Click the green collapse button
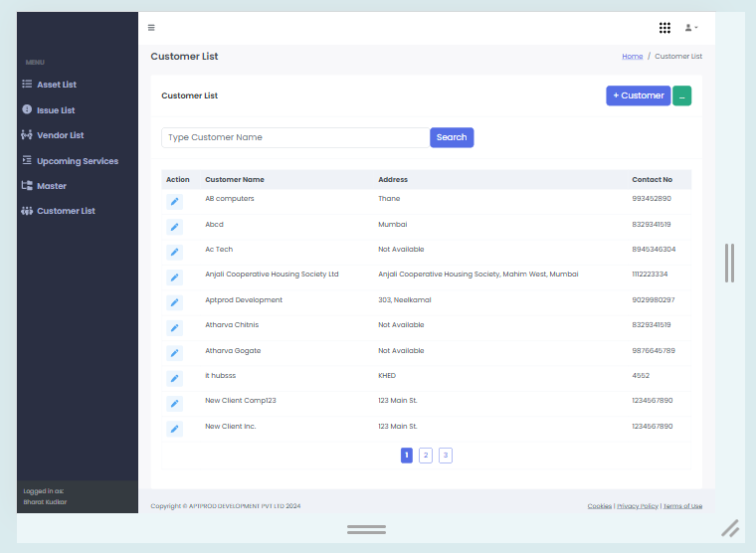The image size is (756, 553). pos(681,95)
